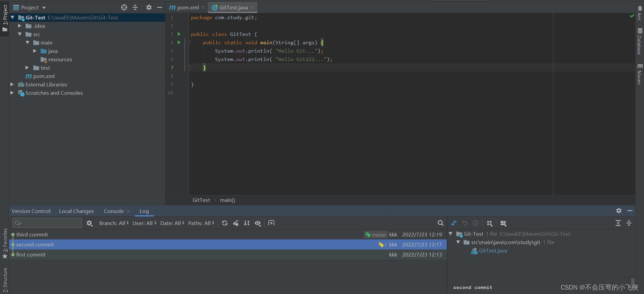Open a new log tab icon
This screenshot has height=294, width=644.
[x=271, y=223]
